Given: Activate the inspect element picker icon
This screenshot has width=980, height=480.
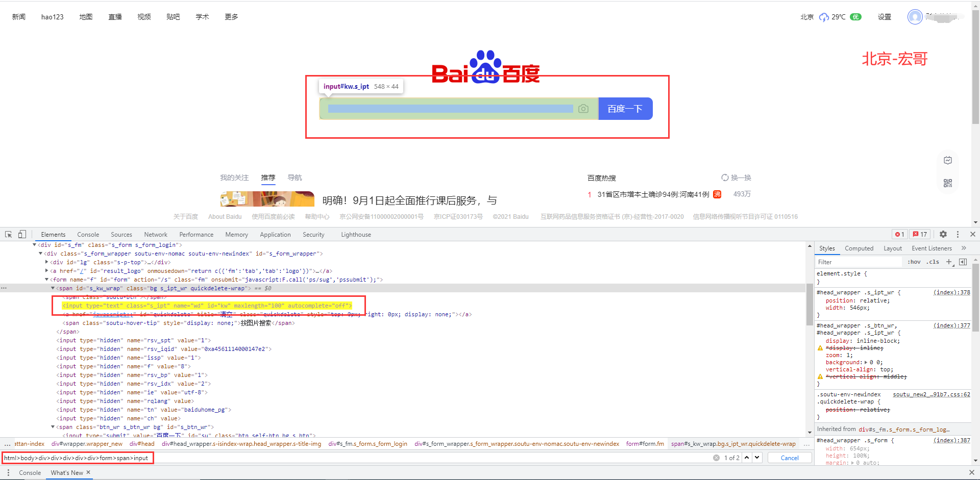Looking at the screenshot, I should coord(8,235).
